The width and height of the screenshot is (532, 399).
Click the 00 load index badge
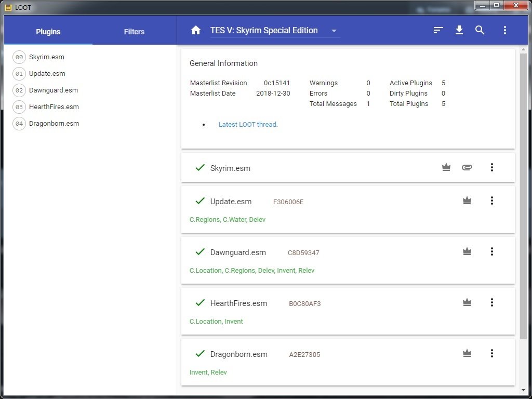click(x=19, y=57)
